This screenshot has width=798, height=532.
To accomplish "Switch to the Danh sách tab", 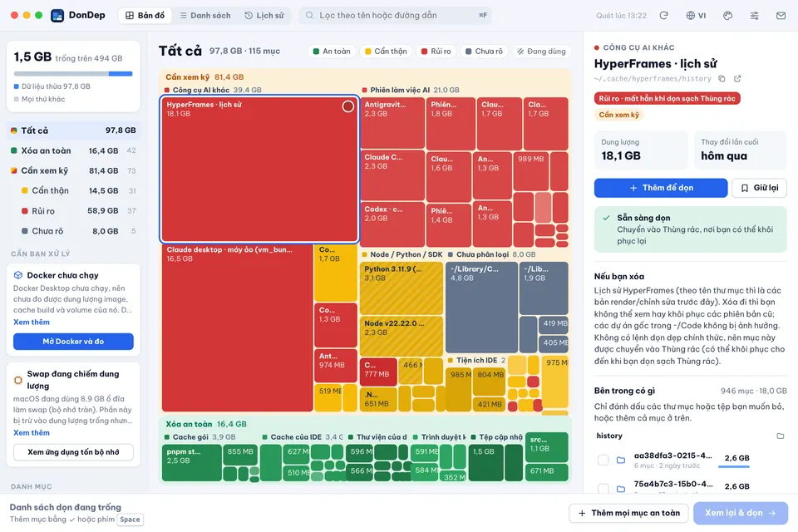I will point(205,15).
